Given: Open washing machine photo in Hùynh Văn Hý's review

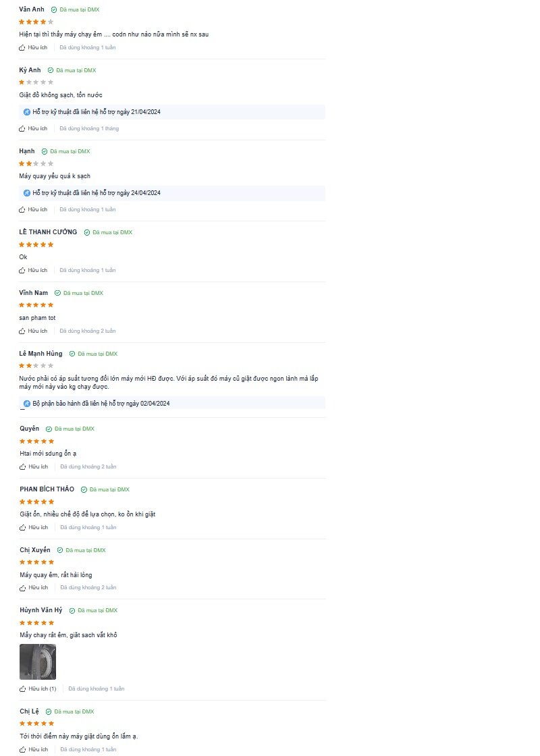Looking at the screenshot, I should pos(38,662).
